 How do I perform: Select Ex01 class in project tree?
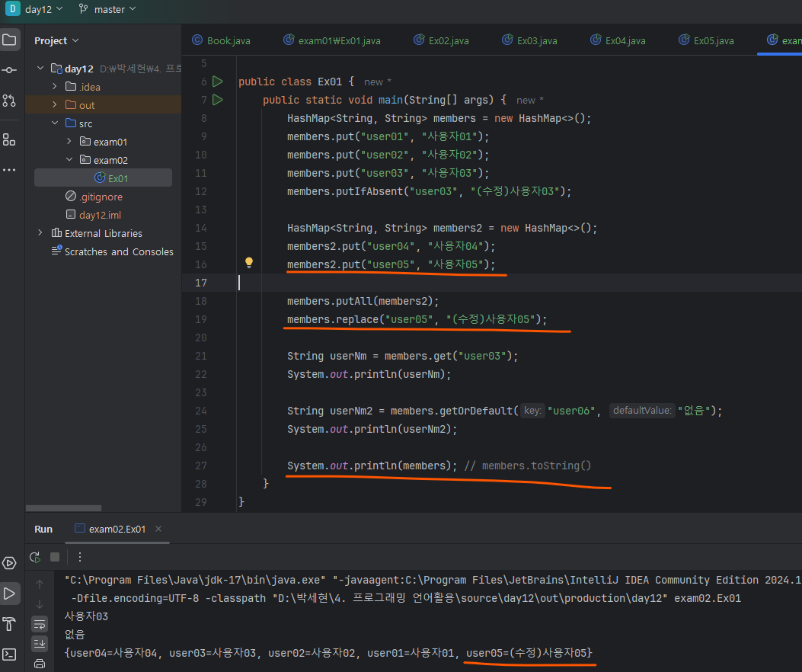(104, 178)
